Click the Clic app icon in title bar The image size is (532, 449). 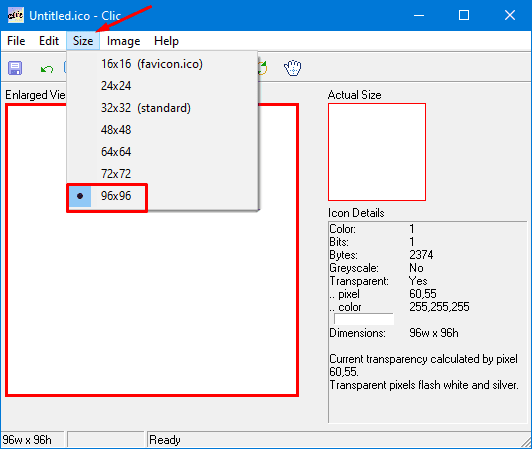tap(16, 15)
